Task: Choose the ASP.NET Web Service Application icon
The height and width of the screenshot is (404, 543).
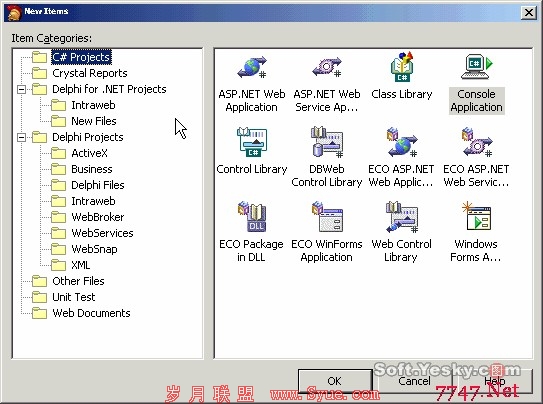Action: pos(327,68)
